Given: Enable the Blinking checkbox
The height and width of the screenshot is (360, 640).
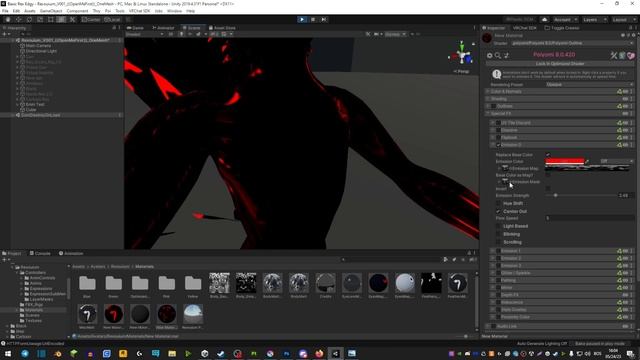Looking at the screenshot, I should point(498,234).
